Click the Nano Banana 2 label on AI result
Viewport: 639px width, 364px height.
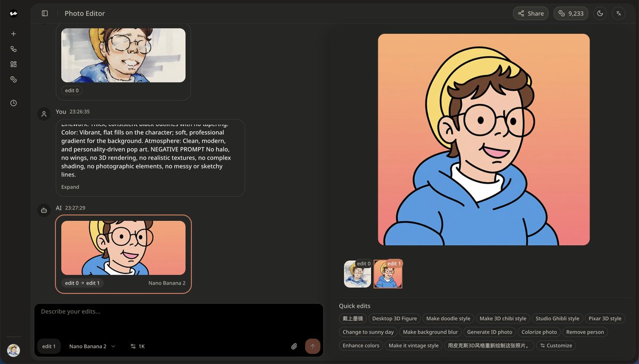tap(167, 283)
